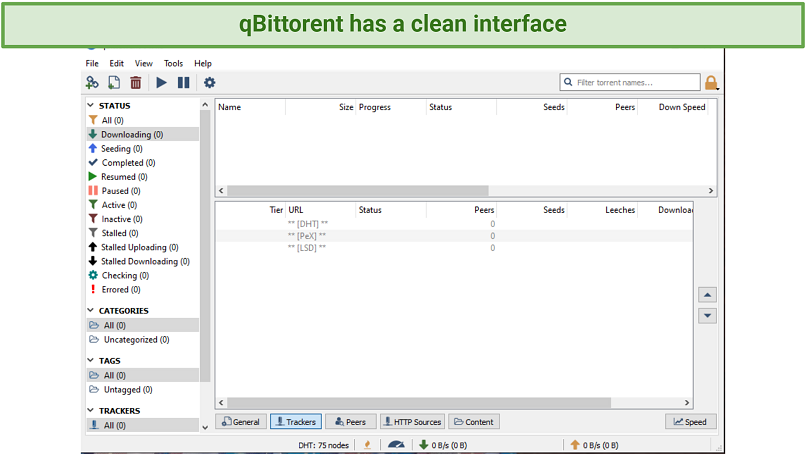Click torrent list horizontal scrollbar right arrow
This screenshot has width=806, height=456.
coord(711,191)
